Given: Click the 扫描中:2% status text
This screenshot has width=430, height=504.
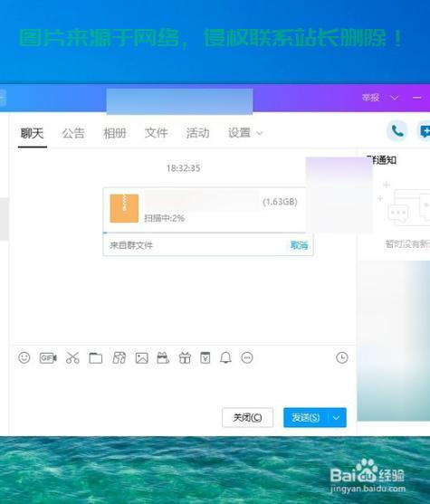Looking at the screenshot, I should [165, 218].
